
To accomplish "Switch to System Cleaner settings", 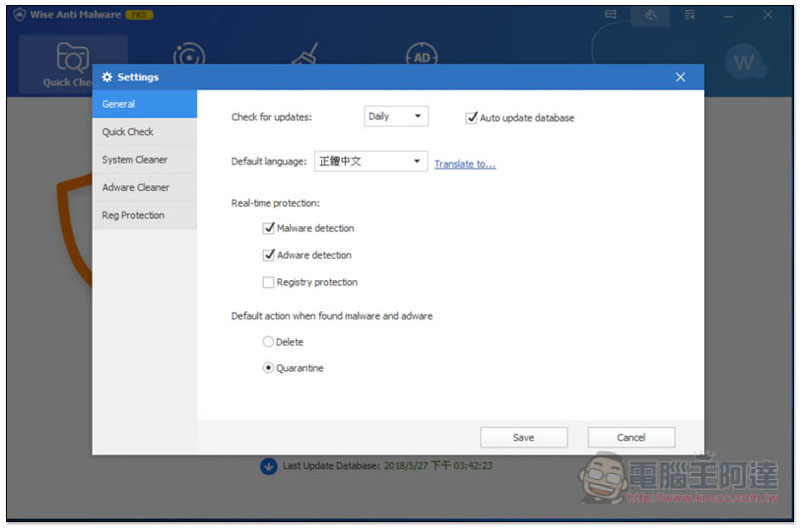I will pos(144,160).
